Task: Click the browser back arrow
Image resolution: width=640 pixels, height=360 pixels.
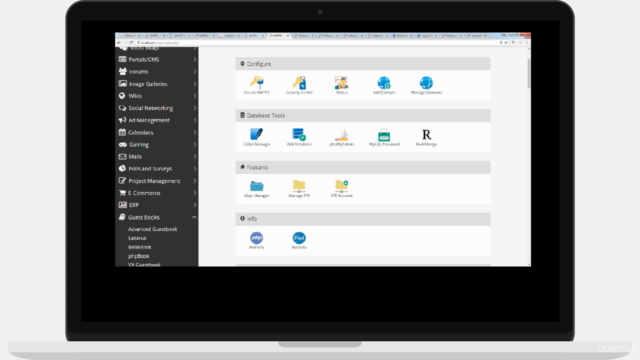Action: pos(119,42)
